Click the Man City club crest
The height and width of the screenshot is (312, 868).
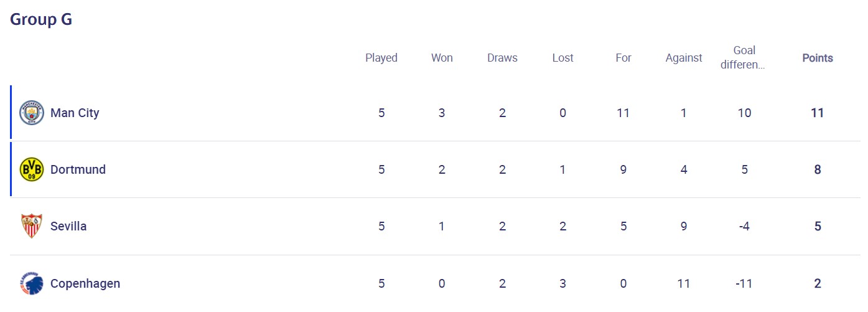tap(32, 113)
